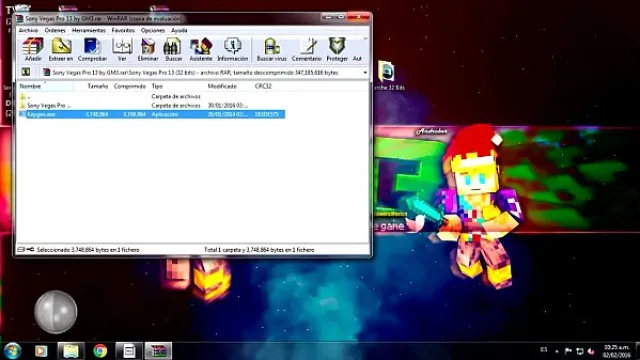
Task: Click the status bar drive icon
Action: [21, 249]
